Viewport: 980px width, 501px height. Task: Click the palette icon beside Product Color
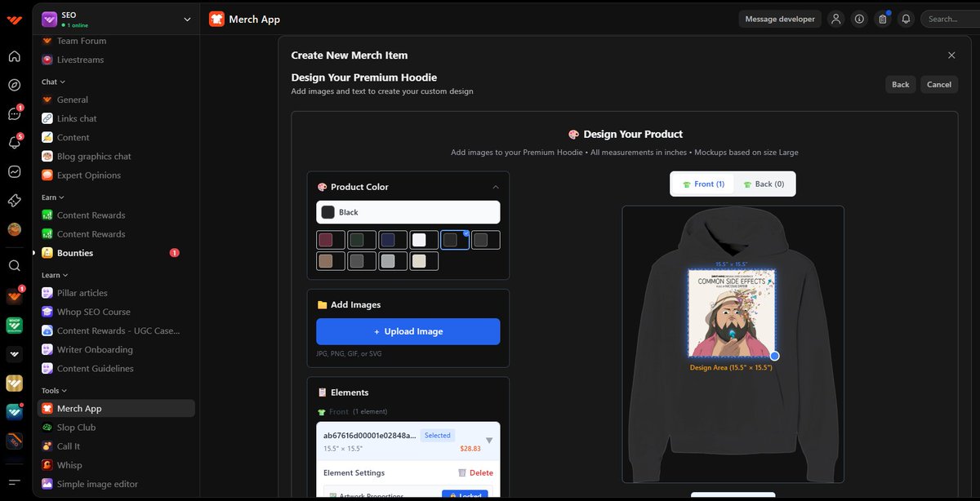322,187
